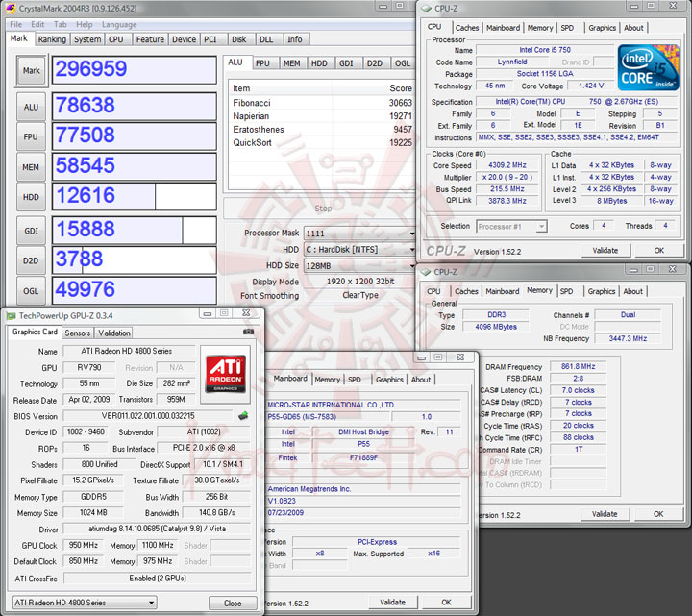The height and width of the screenshot is (616, 692).
Task: Switch to the System tab in CrystalMark
Action: point(87,39)
